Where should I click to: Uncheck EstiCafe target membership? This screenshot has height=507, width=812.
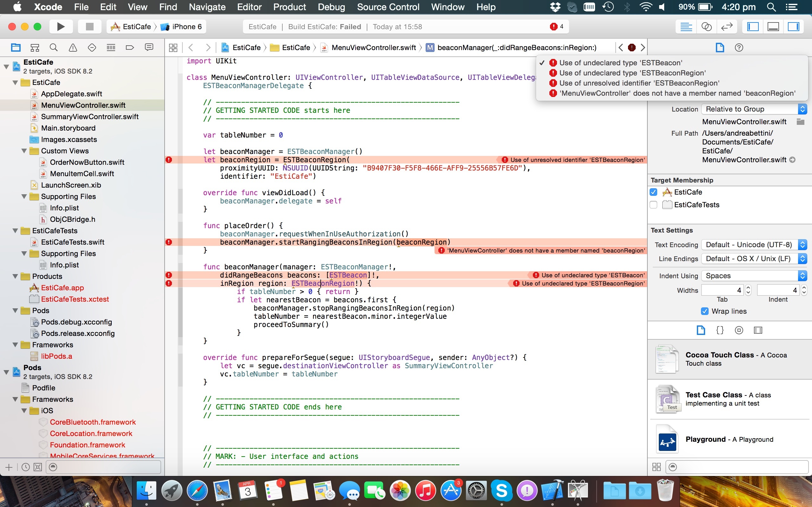[653, 192]
